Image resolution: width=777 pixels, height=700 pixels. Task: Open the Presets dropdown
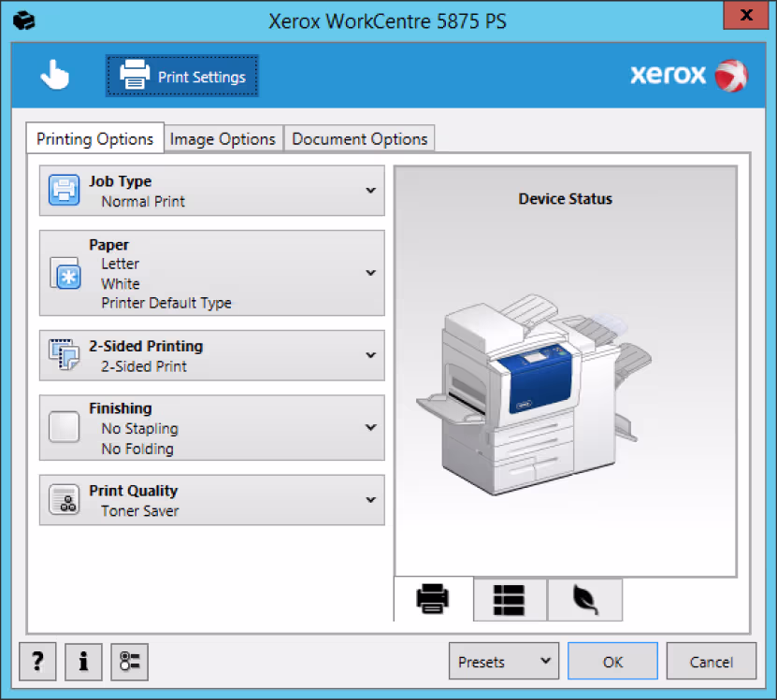[x=504, y=662]
